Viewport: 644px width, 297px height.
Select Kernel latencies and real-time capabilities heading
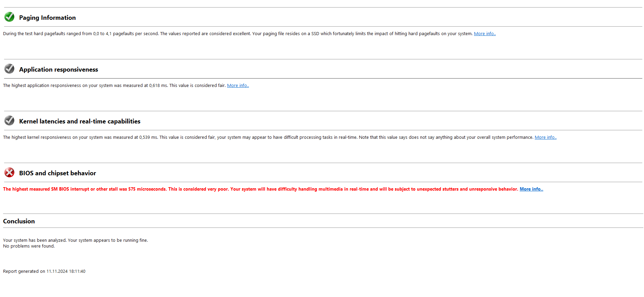80,121
